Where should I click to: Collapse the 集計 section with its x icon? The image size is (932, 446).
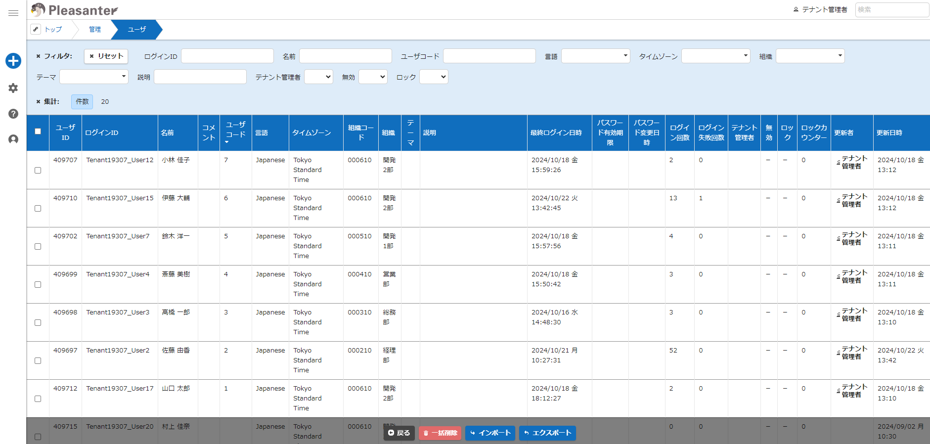(x=39, y=102)
